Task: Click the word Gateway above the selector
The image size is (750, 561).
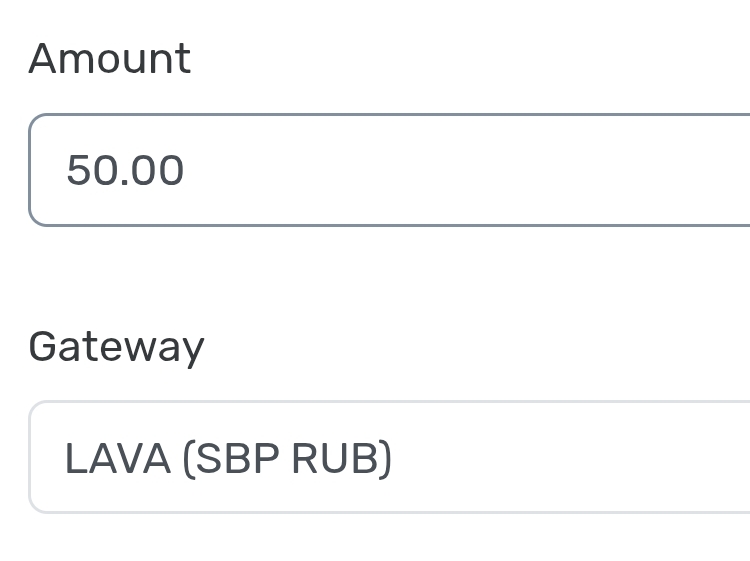Action: point(116,346)
